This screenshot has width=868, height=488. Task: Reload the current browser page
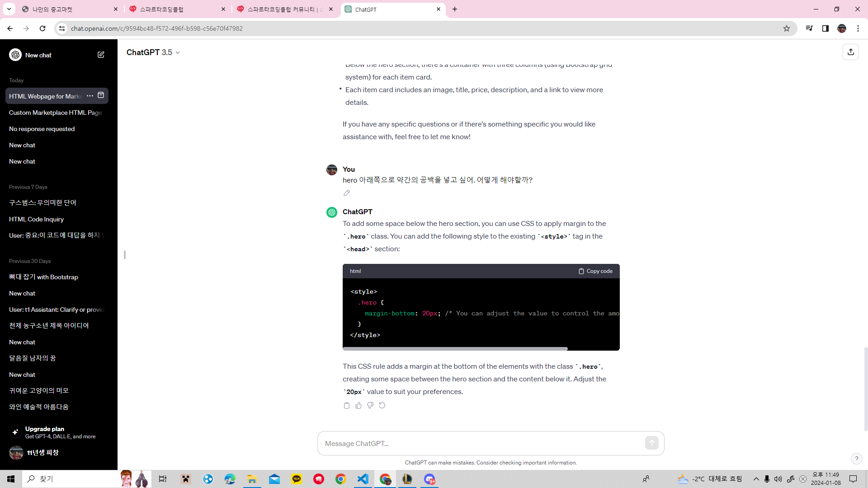click(x=42, y=28)
